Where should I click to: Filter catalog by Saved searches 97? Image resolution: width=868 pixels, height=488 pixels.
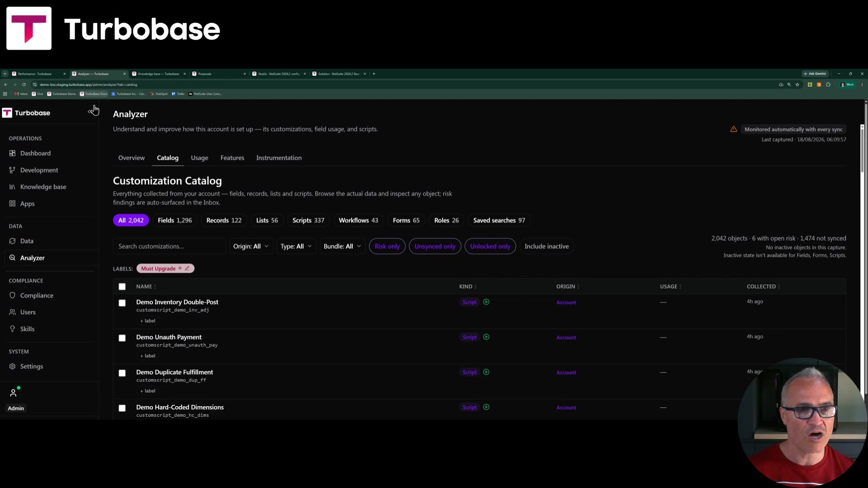tap(499, 220)
